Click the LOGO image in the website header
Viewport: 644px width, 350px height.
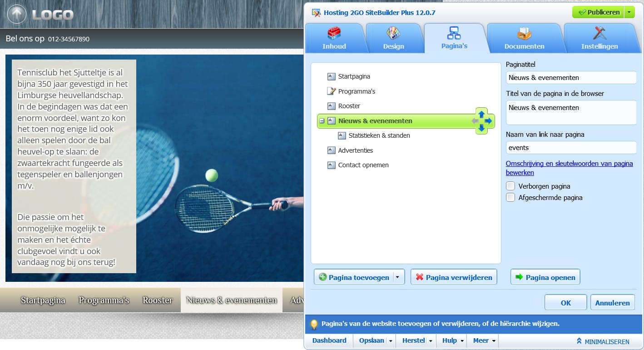[40, 15]
